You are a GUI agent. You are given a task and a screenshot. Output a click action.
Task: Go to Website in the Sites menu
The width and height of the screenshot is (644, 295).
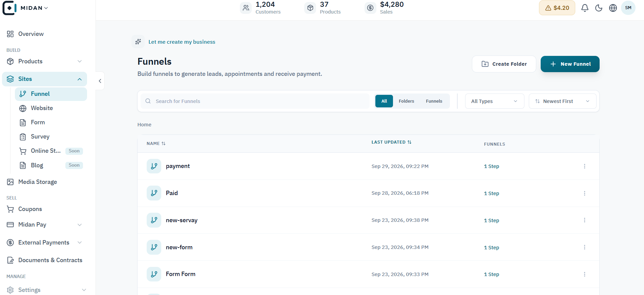coord(51,108)
